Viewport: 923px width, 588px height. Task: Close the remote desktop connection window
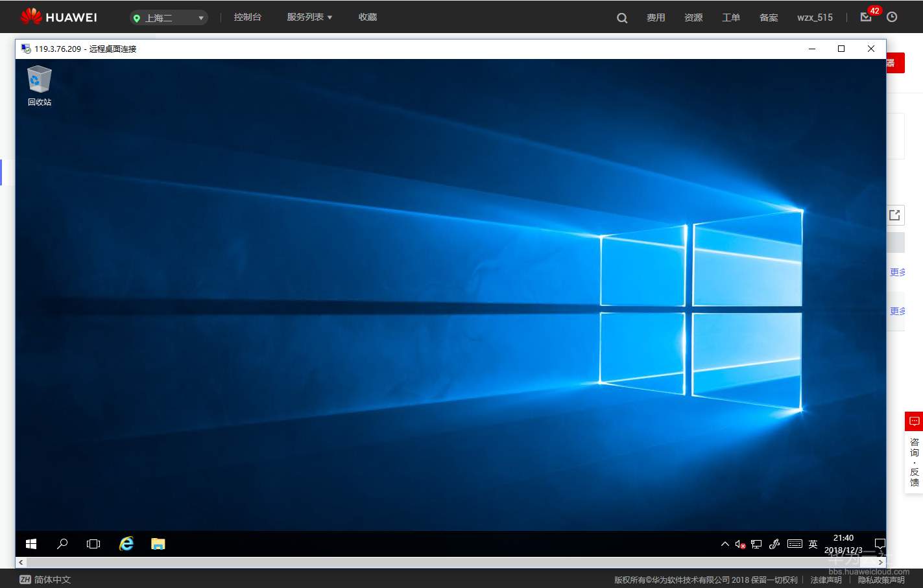tap(871, 49)
